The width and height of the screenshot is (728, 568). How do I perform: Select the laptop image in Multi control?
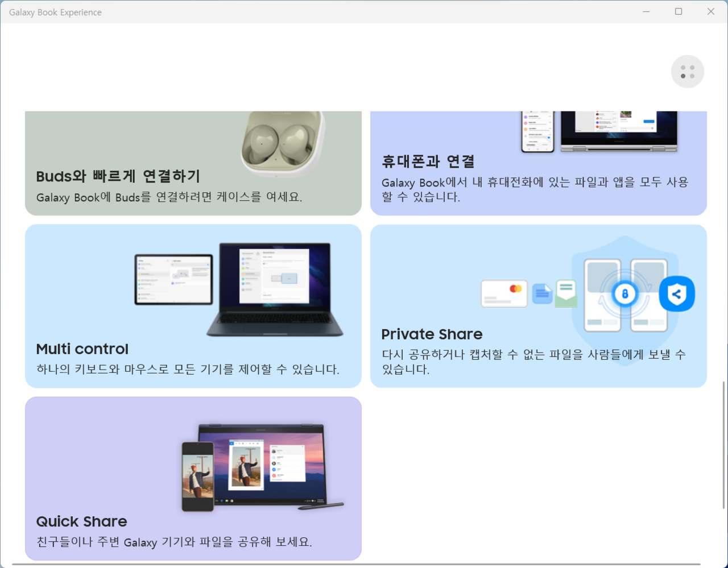click(x=275, y=289)
